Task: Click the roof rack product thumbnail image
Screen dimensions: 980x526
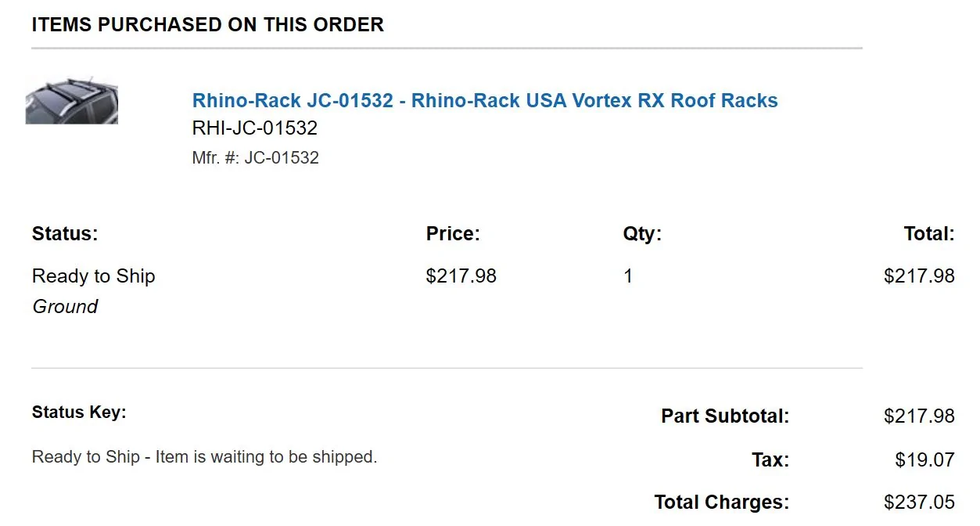Action: 72,102
